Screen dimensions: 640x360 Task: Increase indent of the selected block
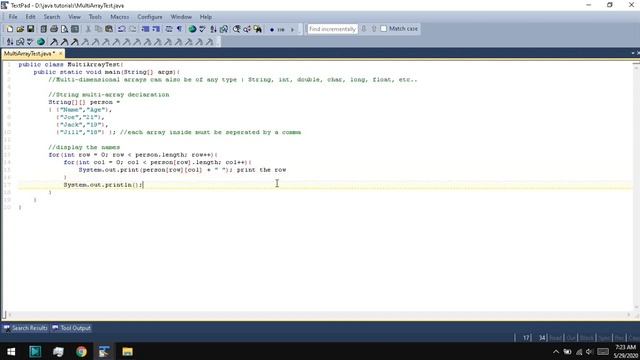click(x=156, y=29)
